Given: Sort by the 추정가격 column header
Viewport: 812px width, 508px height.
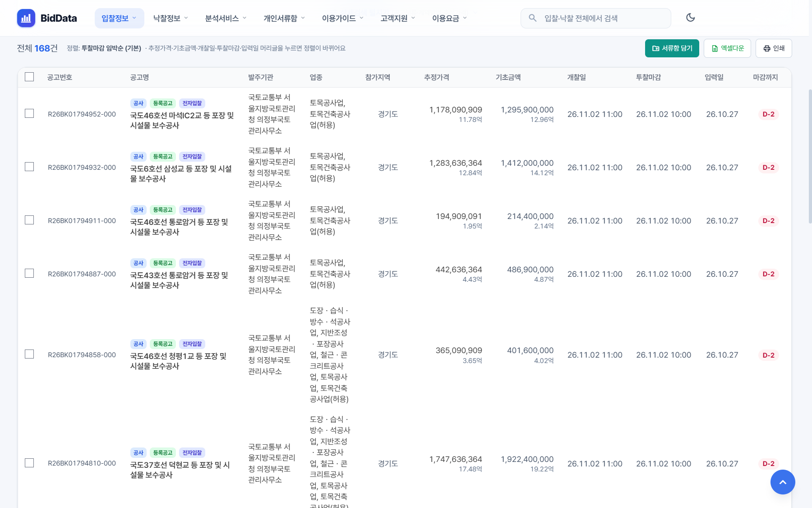Looking at the screenshot, I should point(436,77).
